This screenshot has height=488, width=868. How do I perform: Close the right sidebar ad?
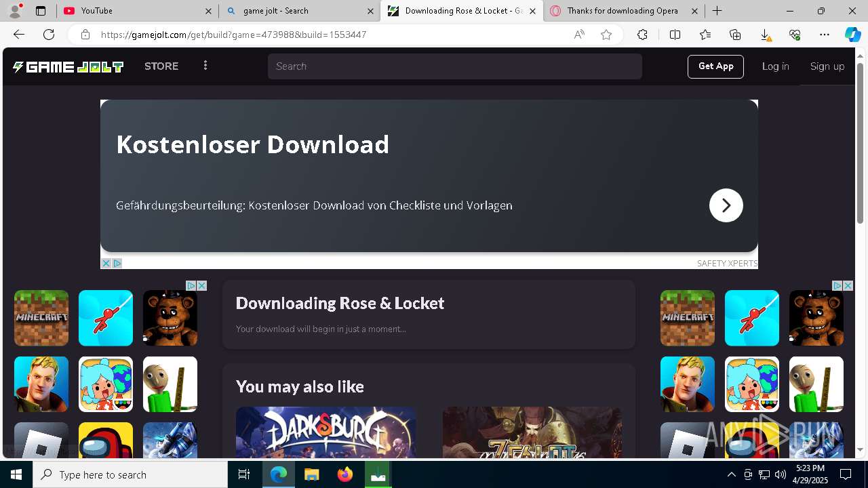[x=848, y=286]
